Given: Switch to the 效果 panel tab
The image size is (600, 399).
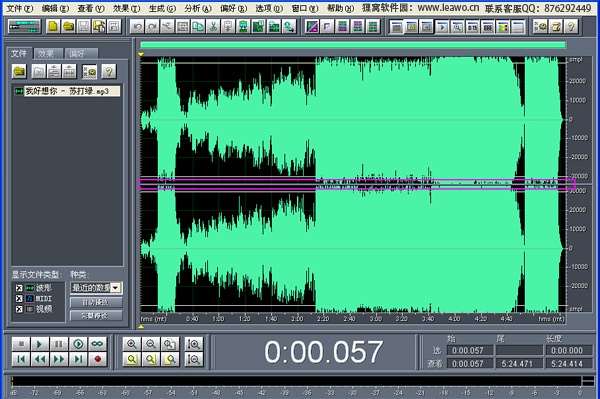Looking at the screenshot, I should 48,54.
